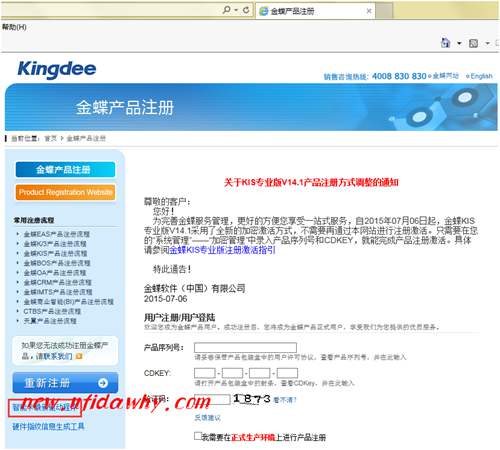
Task: Open 金蝶EAS产品注册流程 link
Action: [x=57, y=234]
